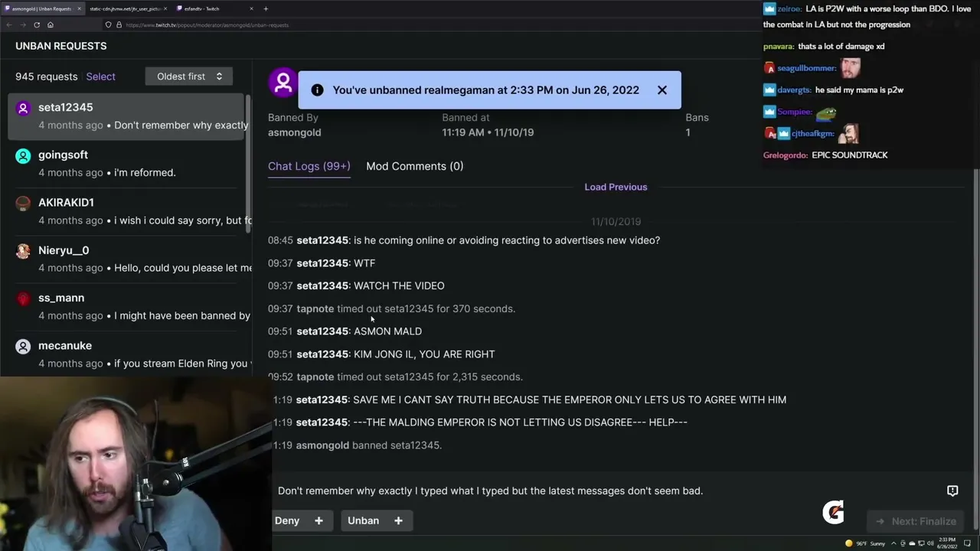Open the OneDrive cloud tray icon
The width and height of the screenshot is (980, 551).
point(913,543)
